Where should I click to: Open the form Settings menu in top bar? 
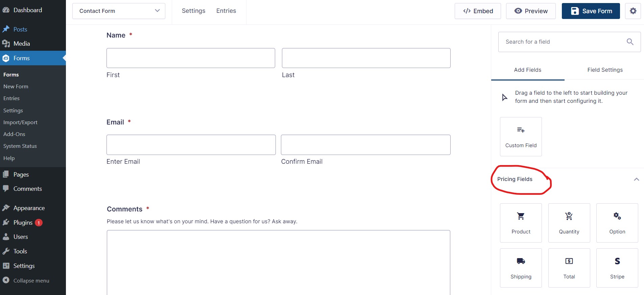(193, 11)
